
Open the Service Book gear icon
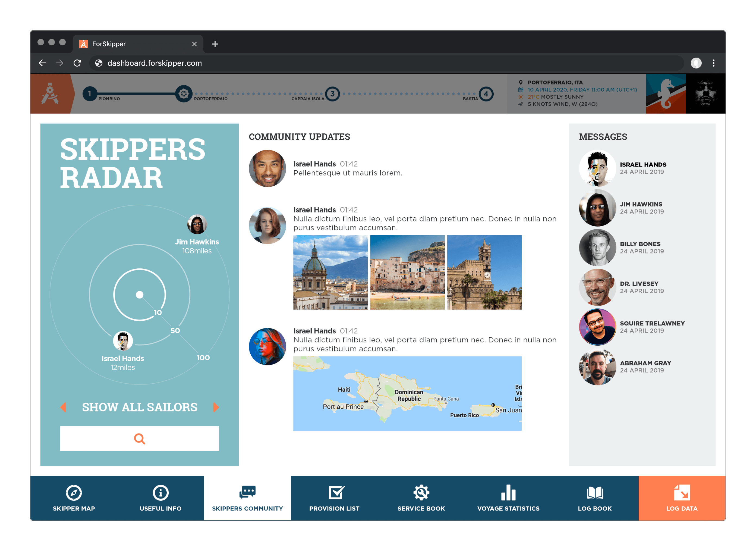pyautogui.click(x=421, y=493)
